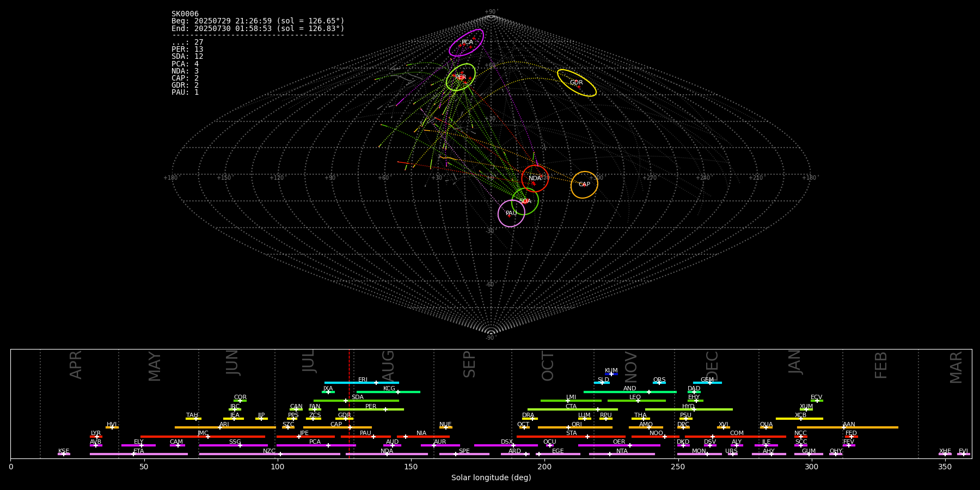The height and width of the screenshot is (490, 980).
Task: Click the CTA shower bar in timeline
Action: 573,409
